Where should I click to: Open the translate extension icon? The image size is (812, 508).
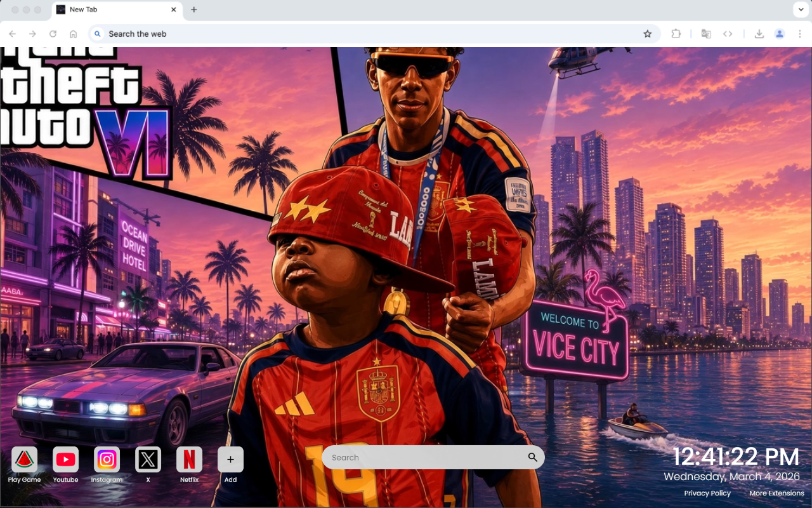coord(706,34)
